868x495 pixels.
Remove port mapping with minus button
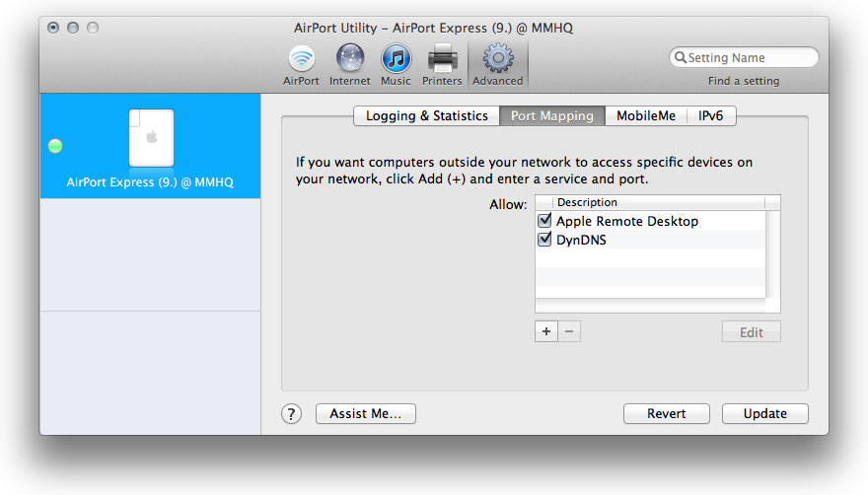pos(569,331)
